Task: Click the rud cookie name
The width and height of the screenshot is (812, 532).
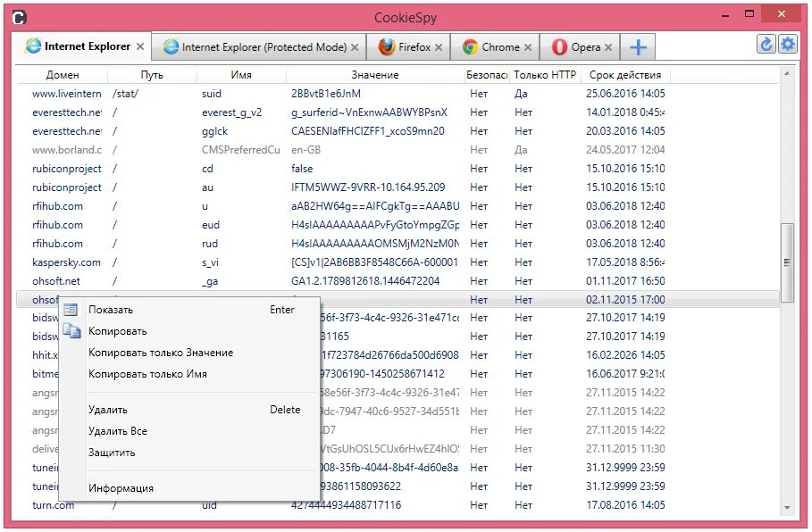Action: (210, 244)
